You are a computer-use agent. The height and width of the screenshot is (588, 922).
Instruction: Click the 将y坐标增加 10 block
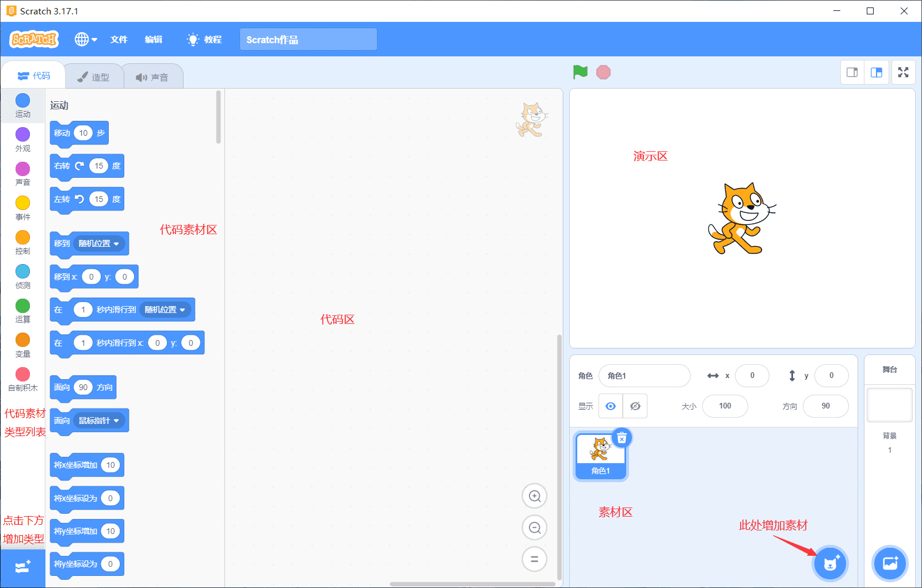tap(87, 532)
